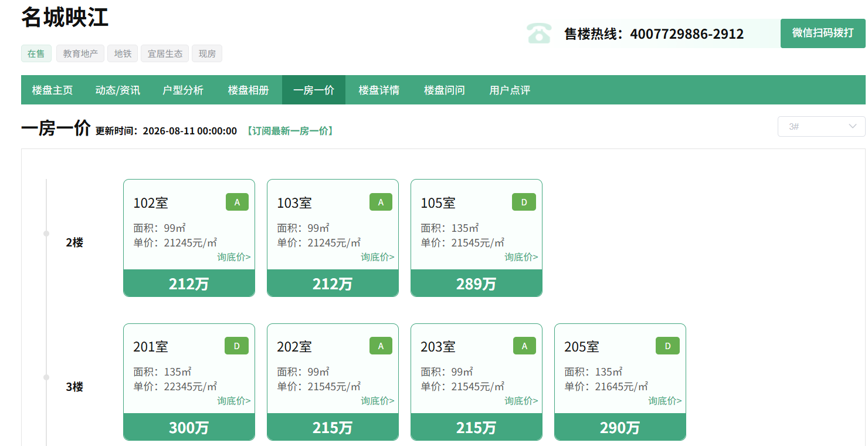Viewport: 868px width, 446px height.
Task: Click the hotline number 4007729886-2912
Action: (x=687, y=34)
